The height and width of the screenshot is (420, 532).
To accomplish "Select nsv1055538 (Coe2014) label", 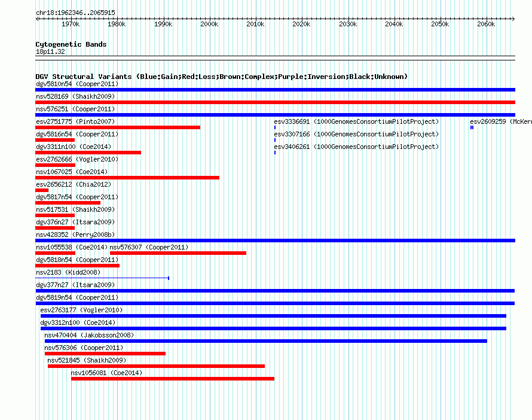I will click(72, 247).
